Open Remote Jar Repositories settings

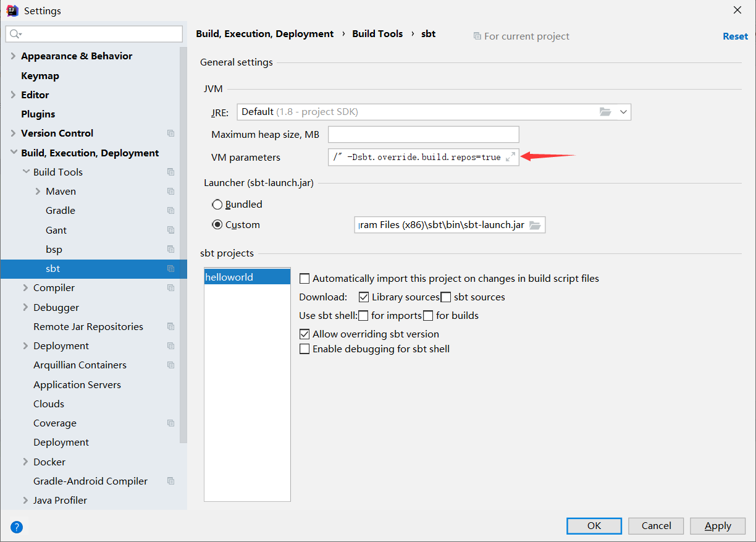click(88, 327)
